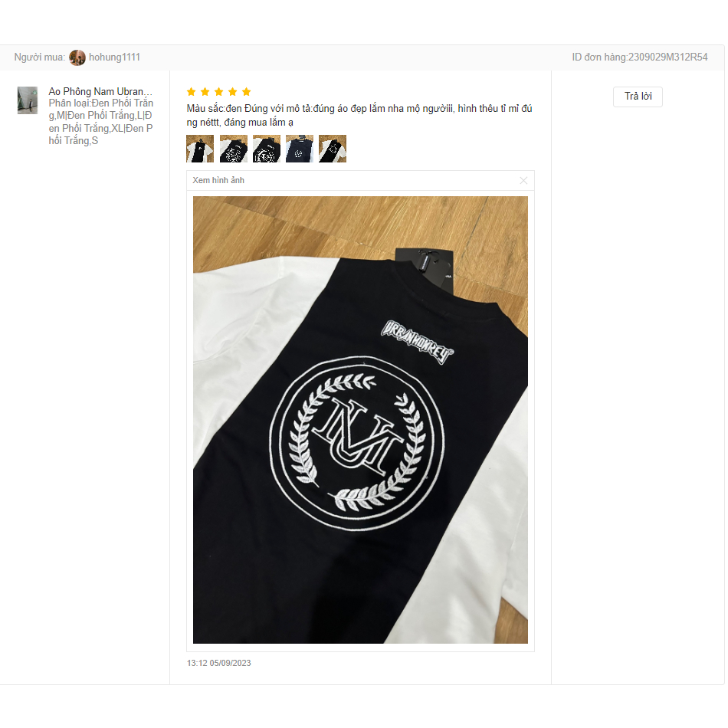This screenshot has width=728, height=728.
Task: Open the Áo Phông Nam Ubran product title
Action: (x=100, y=91)
